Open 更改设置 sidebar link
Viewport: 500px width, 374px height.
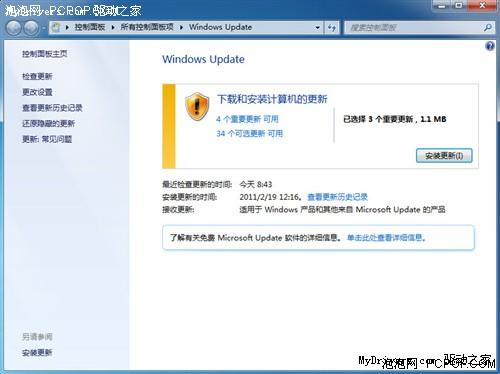pyautogui.click(x=37, y=92)
